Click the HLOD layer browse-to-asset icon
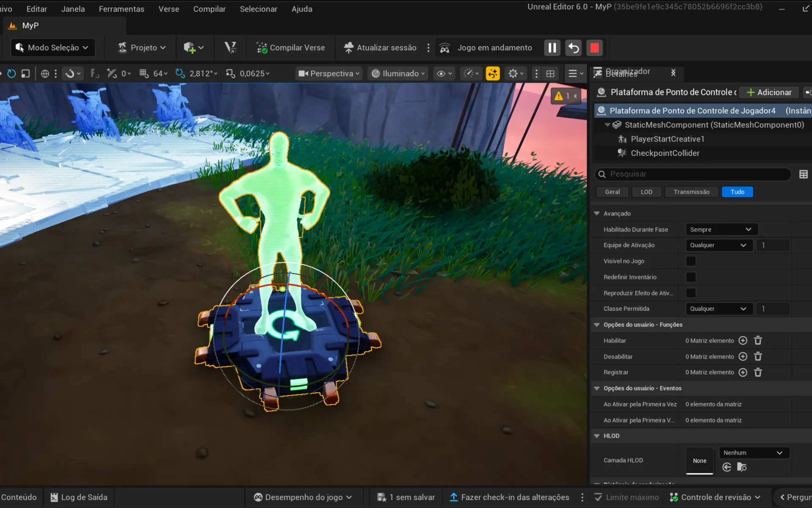This screenshot has width=812, height=508. pos(742,467)
